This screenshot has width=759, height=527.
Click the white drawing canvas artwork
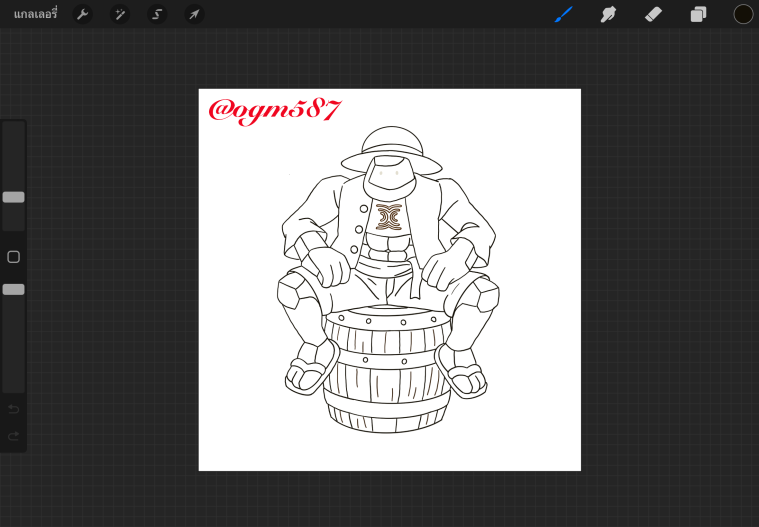pos(390,280)
